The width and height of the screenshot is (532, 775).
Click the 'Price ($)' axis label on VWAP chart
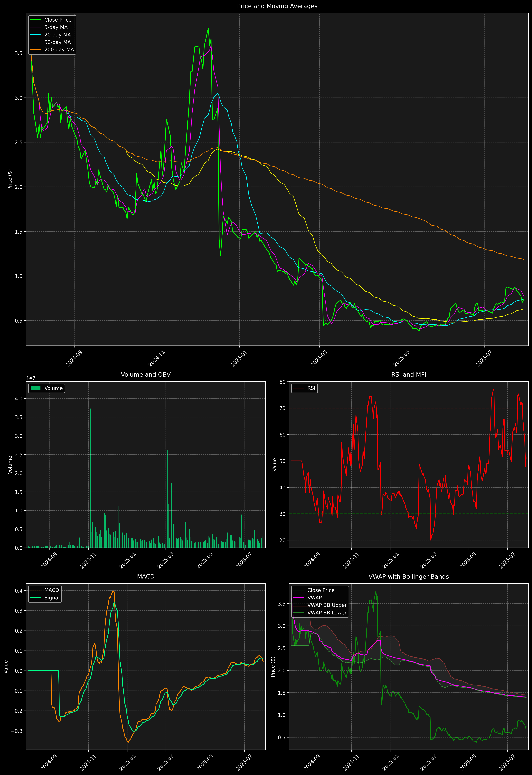[x=273, y=667]
